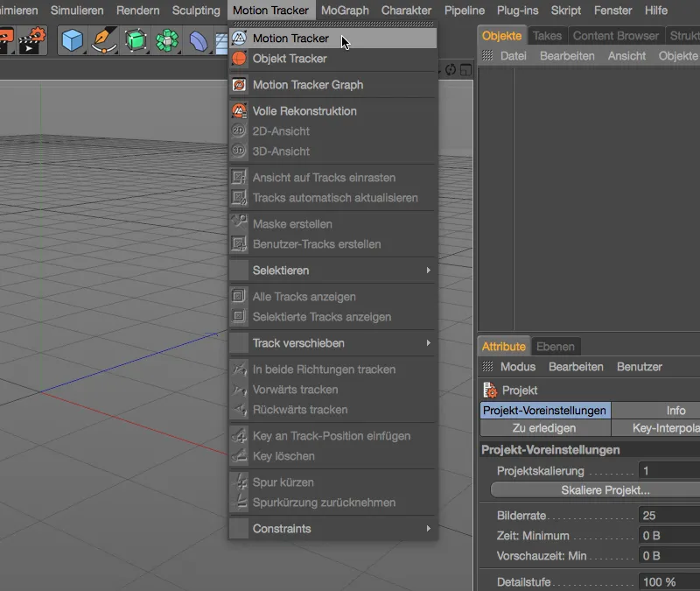Click the viewport rotate navigation icon
The width and height of the screenshot is (700, 591).
[x=451, y=70]
